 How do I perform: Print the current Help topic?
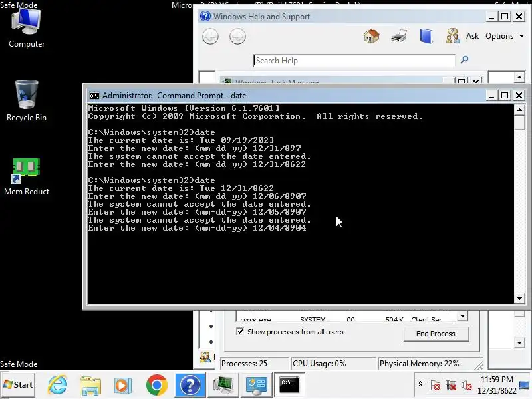(399, 36)
